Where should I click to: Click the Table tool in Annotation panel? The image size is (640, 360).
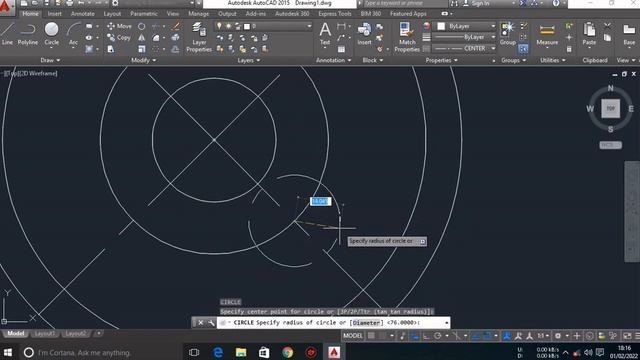tap(342, 49)
